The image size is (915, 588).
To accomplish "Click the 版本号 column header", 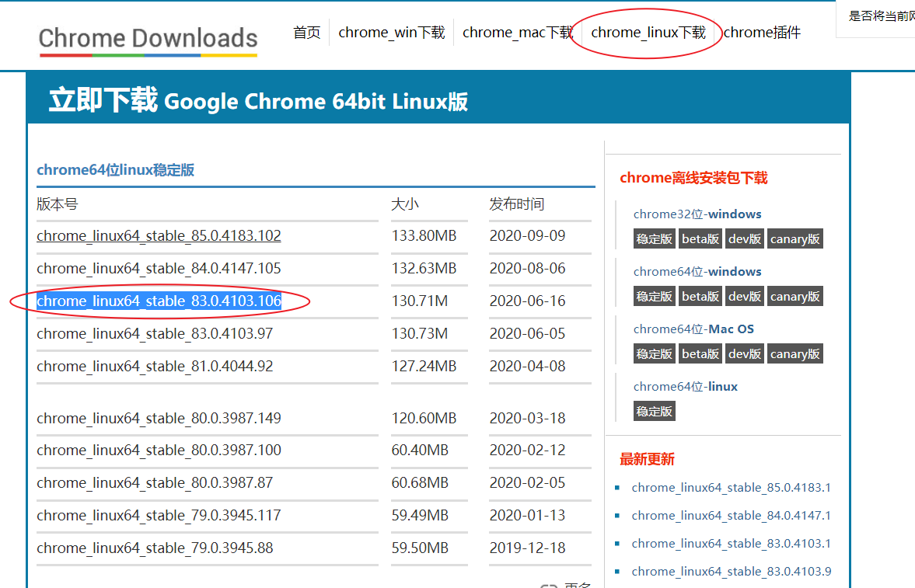I will tap(58, 204).
